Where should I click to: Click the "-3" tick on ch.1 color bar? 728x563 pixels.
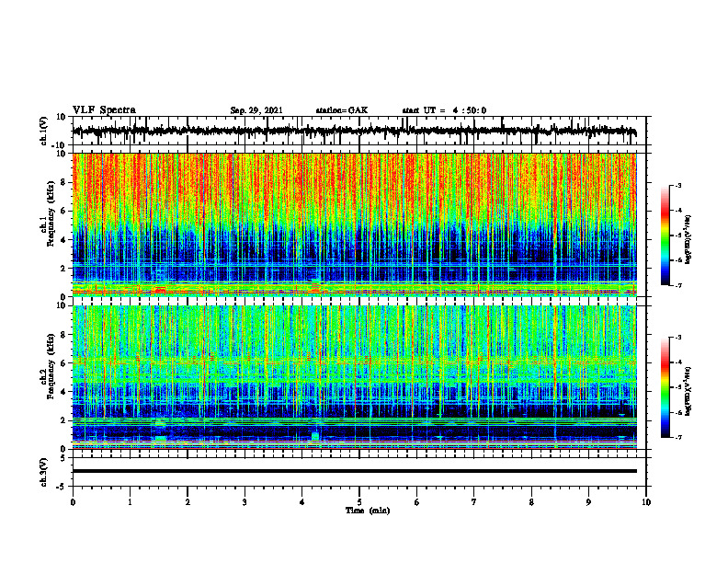pyautogui.click(x=677, y=185)
